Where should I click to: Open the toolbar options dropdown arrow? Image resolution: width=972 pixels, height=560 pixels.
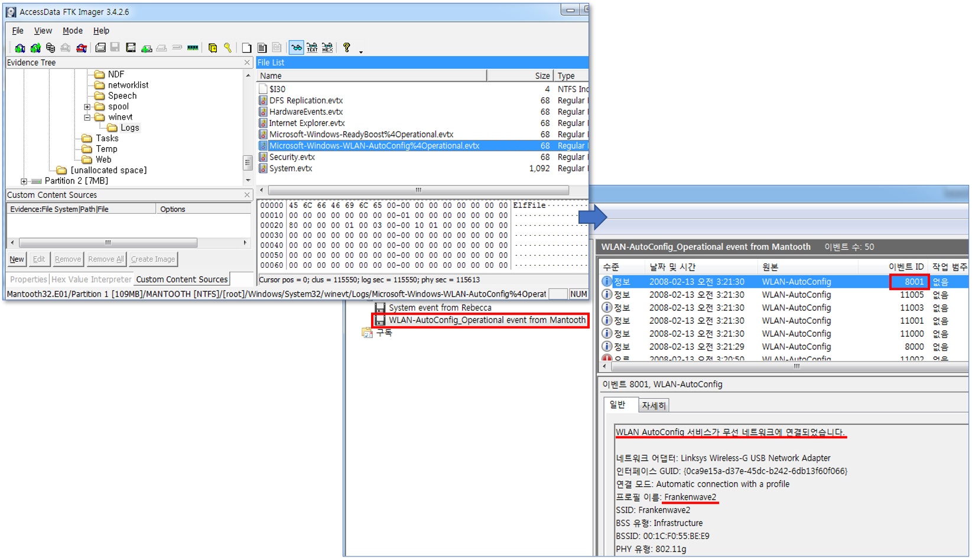361,51
